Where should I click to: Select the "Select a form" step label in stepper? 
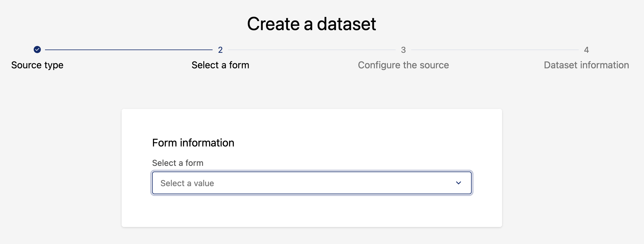[x=220, y=65]
